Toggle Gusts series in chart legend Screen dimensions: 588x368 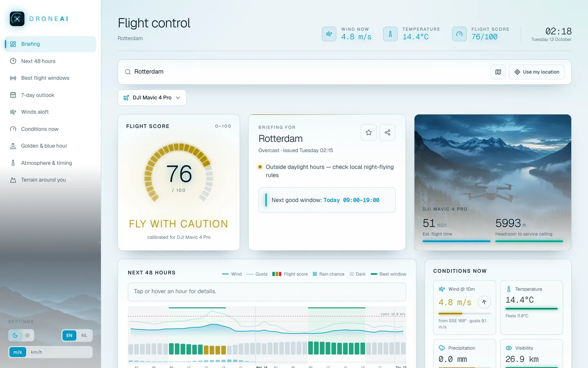click(257, 274)
